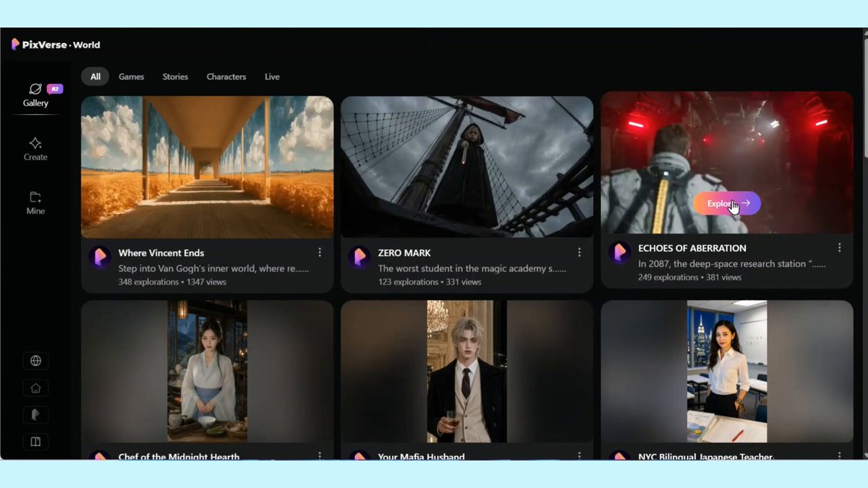Screen dimensions: 868x488
Task: Click the small PixVerse logo icon in sidebar
Action: pyautogui.click(x=35, y=415)
